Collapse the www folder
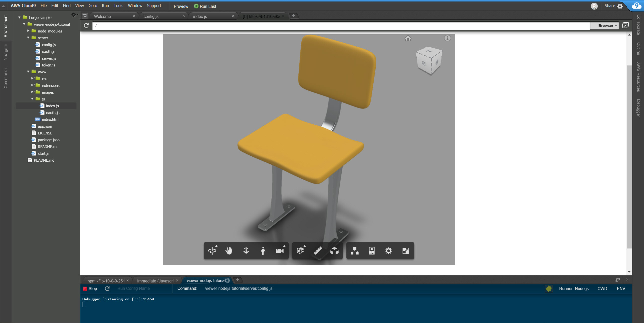Image resolution: width=644 pixels, height=323 pixels. (28, 72)
